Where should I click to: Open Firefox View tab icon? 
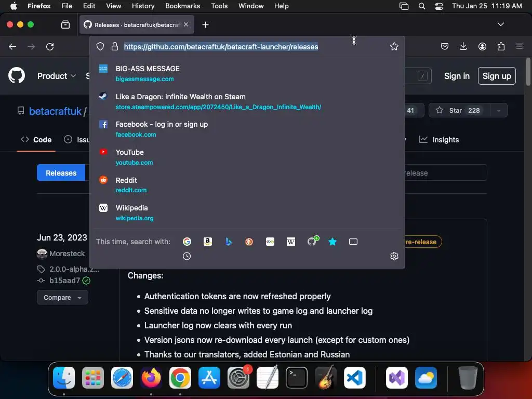[65, 25]
